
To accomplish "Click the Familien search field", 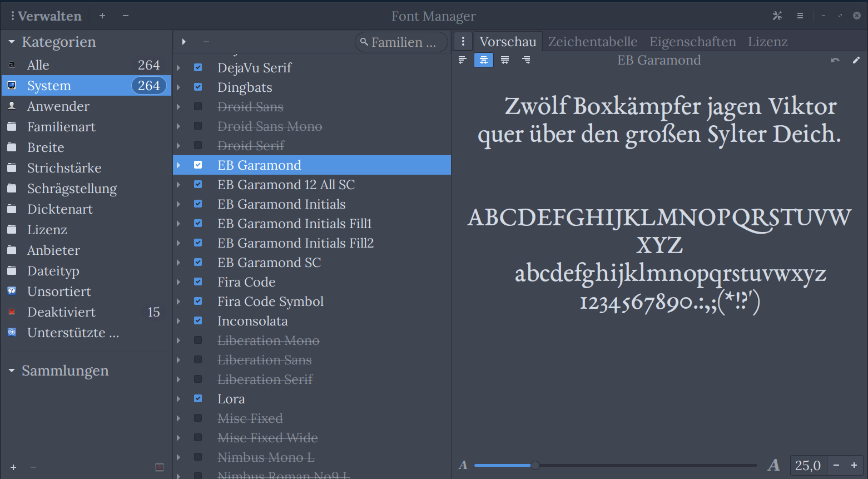I will (401, 42).
